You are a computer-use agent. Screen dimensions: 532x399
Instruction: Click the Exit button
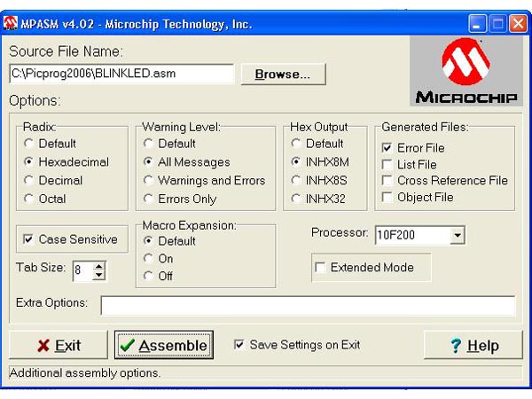[x=59, y=346]
